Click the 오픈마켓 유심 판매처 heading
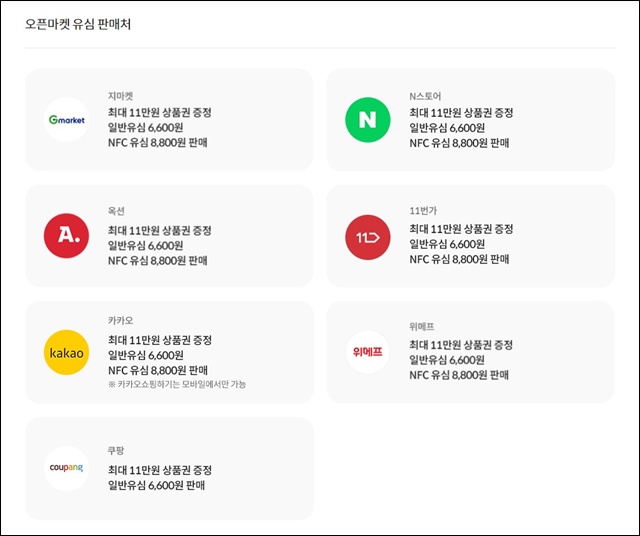The image size is (640, 536). click(78, 24)
